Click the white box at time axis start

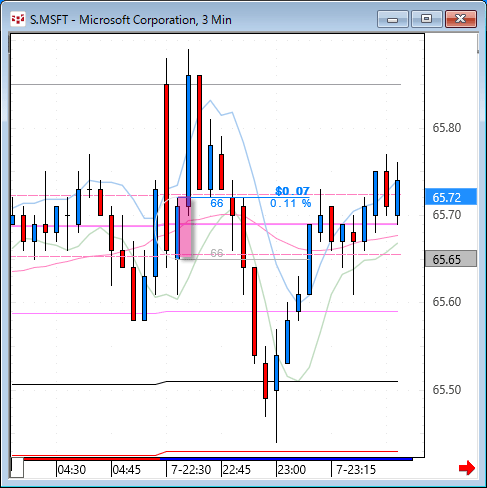click(x=17, y=468)
